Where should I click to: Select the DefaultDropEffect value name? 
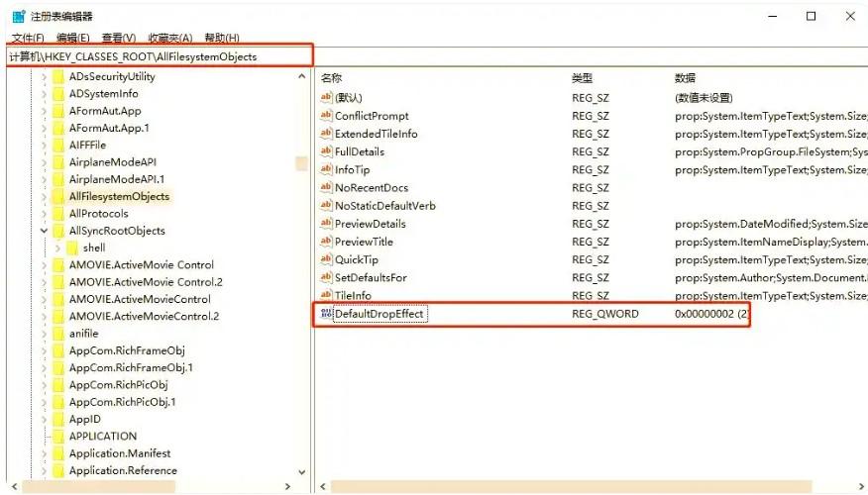point(380,314)
